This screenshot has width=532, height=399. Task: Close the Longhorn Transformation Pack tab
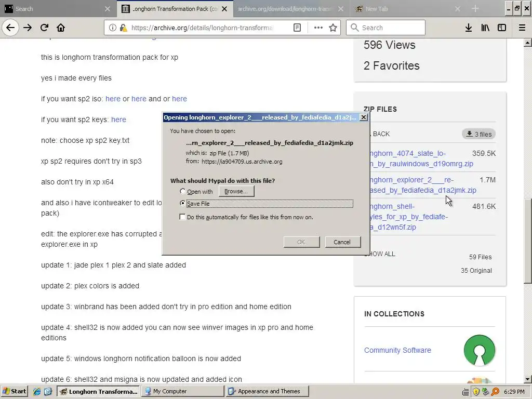(x=224, y=9)
